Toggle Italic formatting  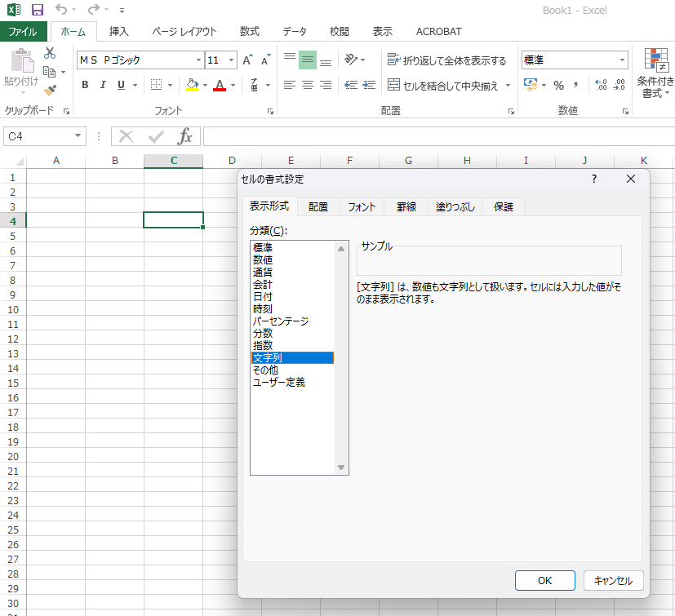click(x=103, y=85)
